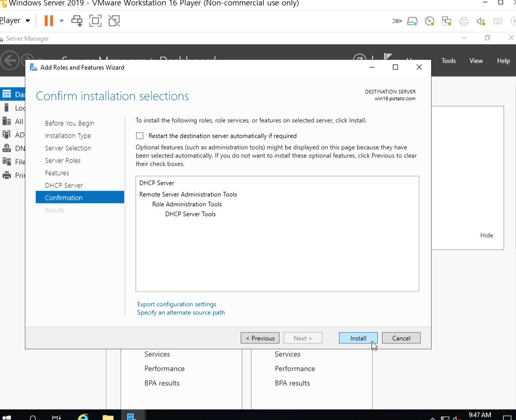Expand the power options dropdown arrow
This screenshot has height=420, width=516.
pos(61,21)
